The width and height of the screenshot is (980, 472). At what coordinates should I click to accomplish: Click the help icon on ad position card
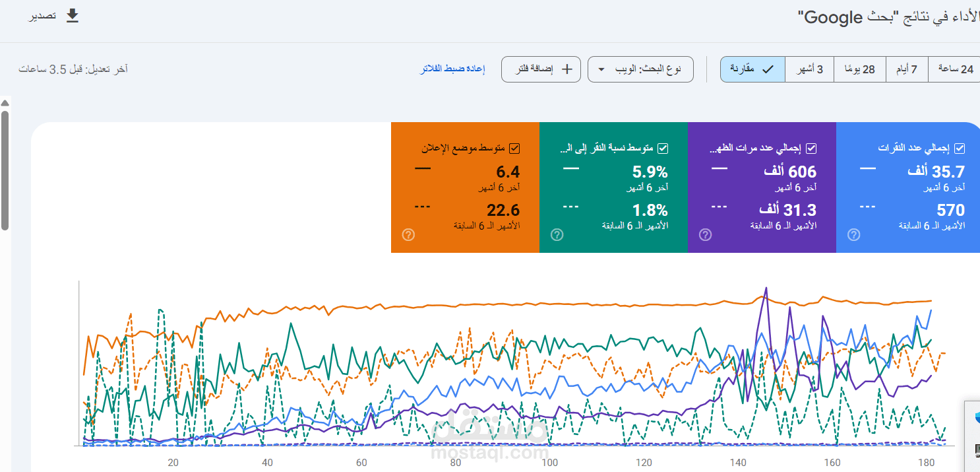(409, 234)
